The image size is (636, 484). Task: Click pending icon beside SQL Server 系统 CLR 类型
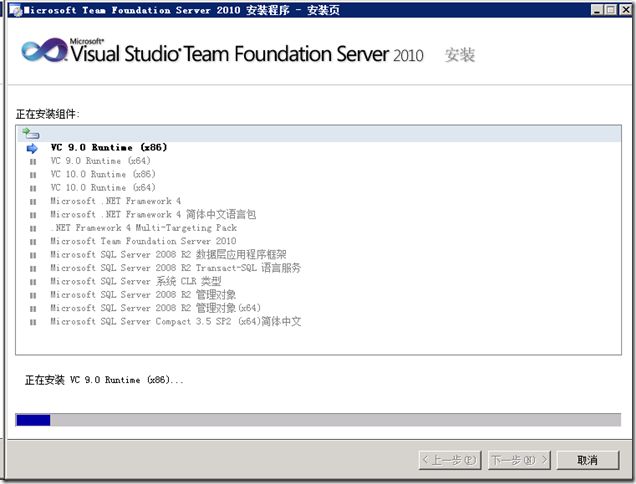(x=33, y=282)
